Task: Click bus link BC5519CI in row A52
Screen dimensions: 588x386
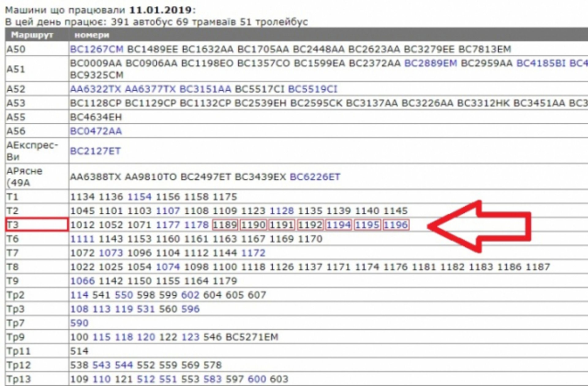Action: 313,89
